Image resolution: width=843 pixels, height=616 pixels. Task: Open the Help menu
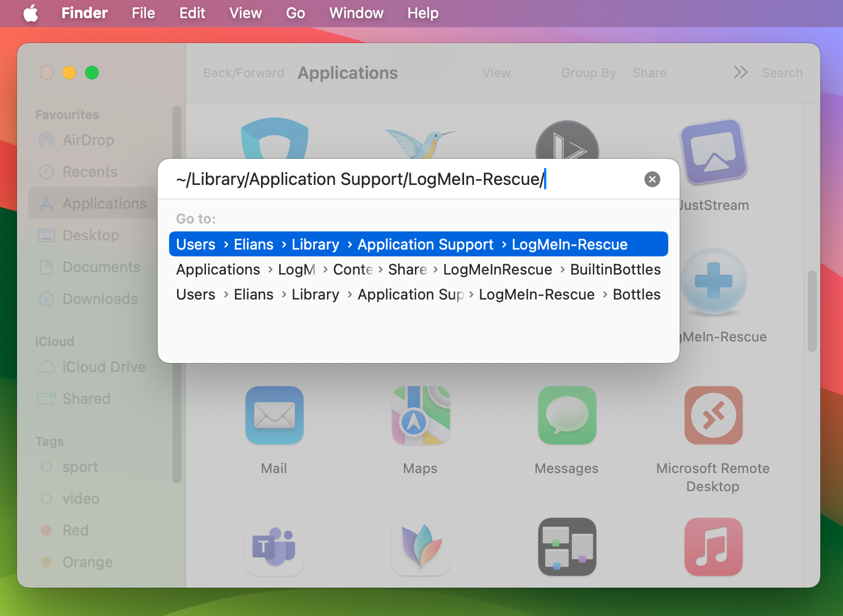pos(423,13)
